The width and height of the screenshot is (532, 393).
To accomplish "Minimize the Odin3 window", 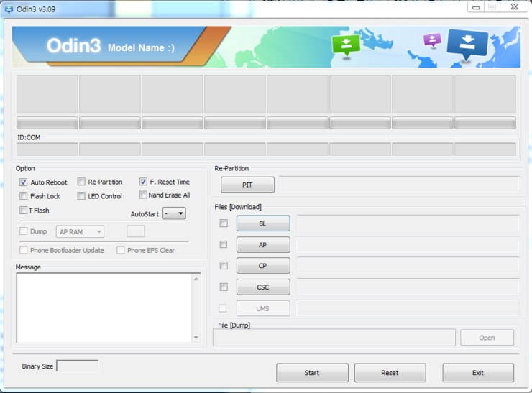I will 476,7.
